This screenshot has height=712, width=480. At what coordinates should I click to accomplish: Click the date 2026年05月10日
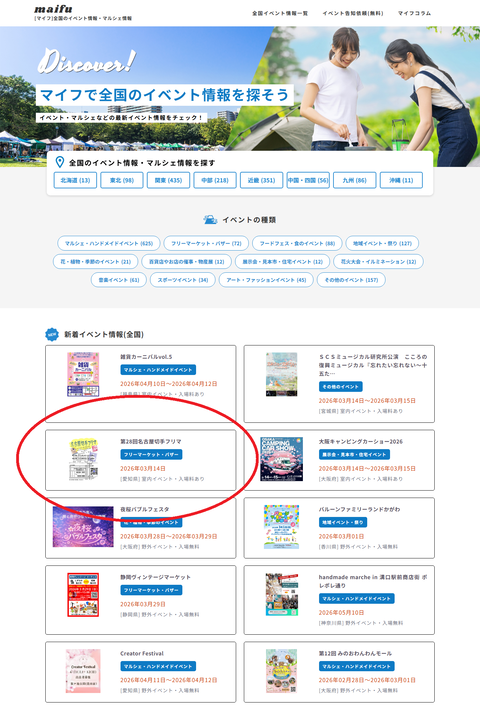pos(341,613)
